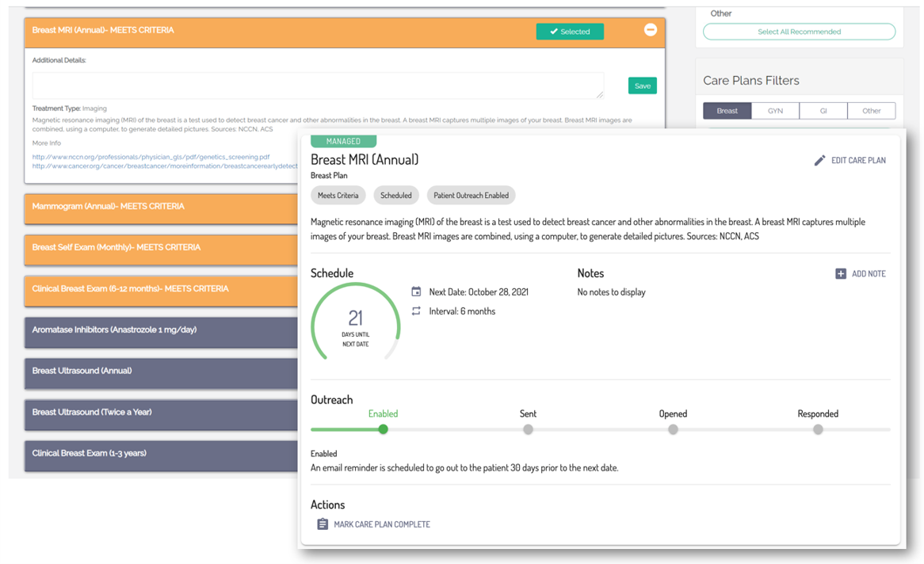Toggle the Selected state for Breast MRI
Screen dimensions: 924x564
[x=570, y=29]
